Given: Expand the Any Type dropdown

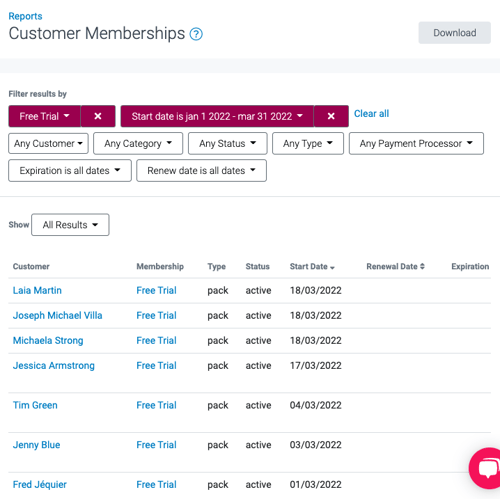Looking at the screenshot, I should (x=308, y=143).
